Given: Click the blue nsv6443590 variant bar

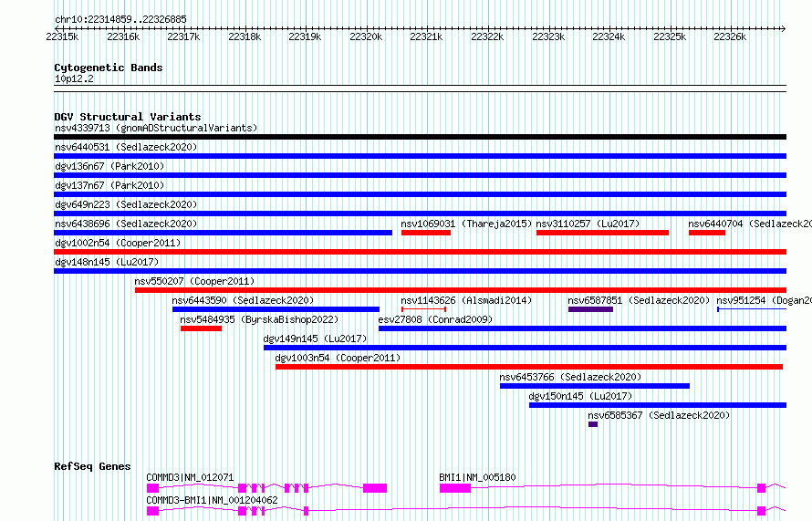Looking at the screenshot, I should pyautogui.click(x=276, y=309).
